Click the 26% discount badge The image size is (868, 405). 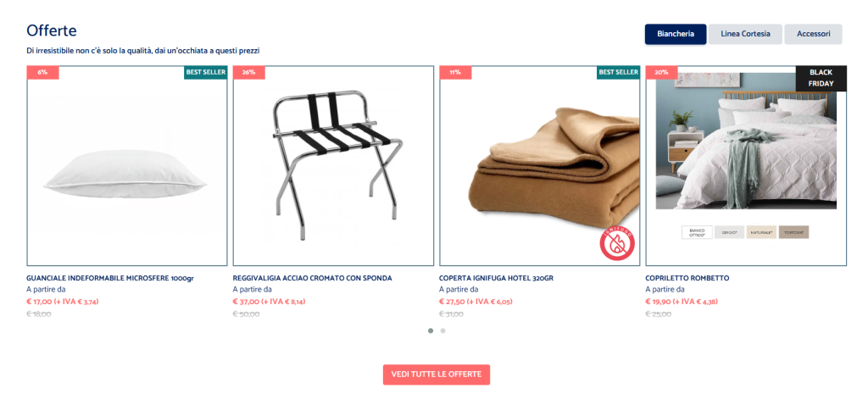point(249,73)
